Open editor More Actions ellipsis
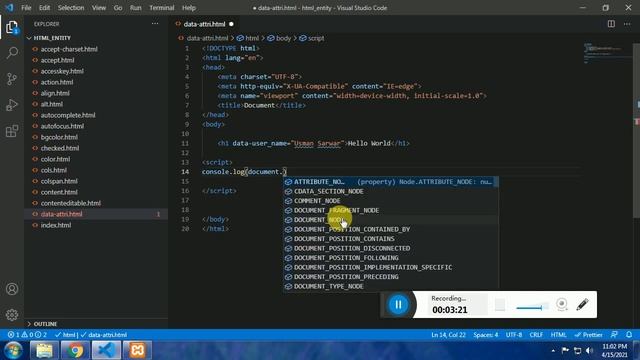Viewport: 640px width, 360px height. [627, 24]
